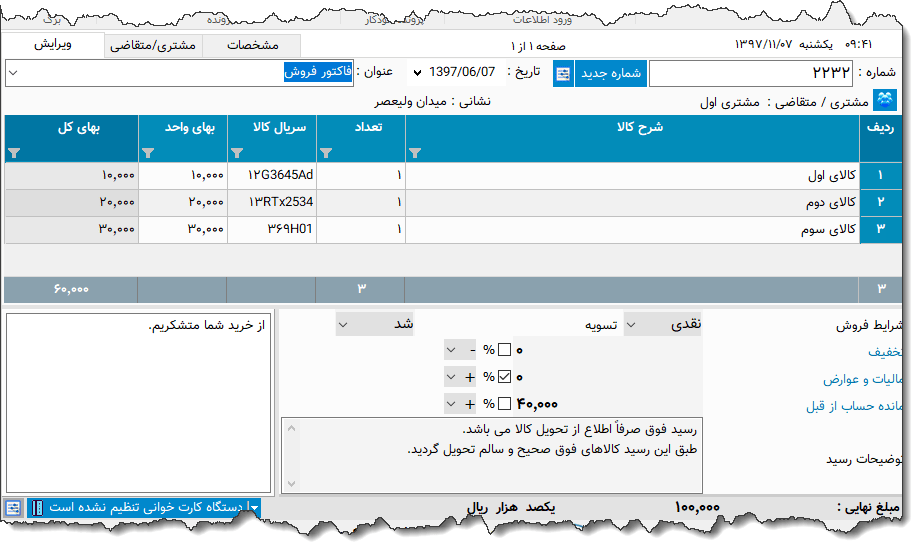Screen dimensions: 912x542
Task: Toggle the percent checkbox for تخفیف
Action: (504, 350)
